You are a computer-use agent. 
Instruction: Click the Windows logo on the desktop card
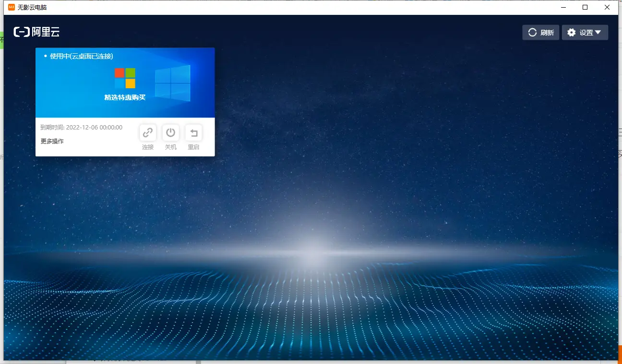[x=125, y=78]
